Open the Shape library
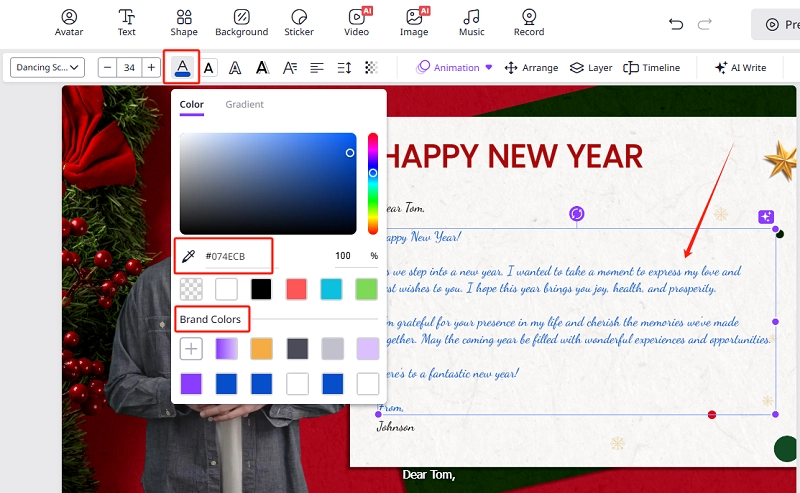800x493 pixels. coord(184,23)
